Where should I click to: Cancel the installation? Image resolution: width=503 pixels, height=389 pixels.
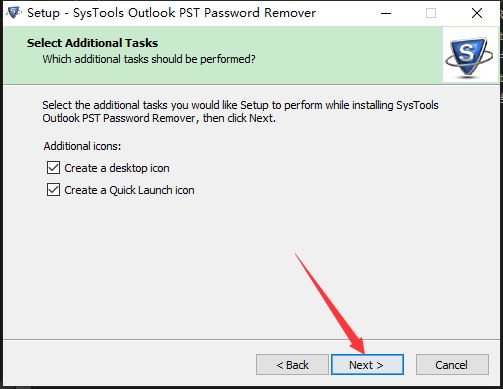tap(452, 365)
